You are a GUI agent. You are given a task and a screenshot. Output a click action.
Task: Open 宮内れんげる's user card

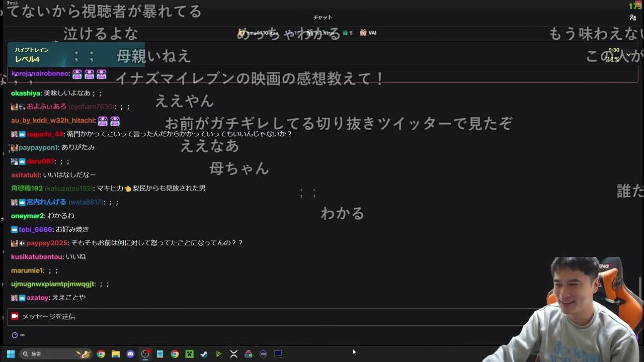(46, 202)
